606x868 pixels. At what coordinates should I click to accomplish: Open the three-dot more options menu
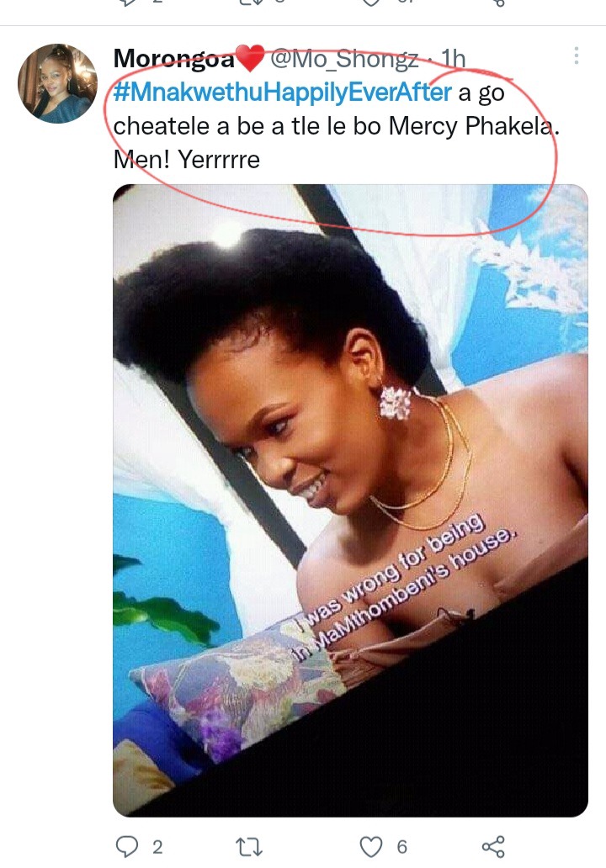coord(577,56)
